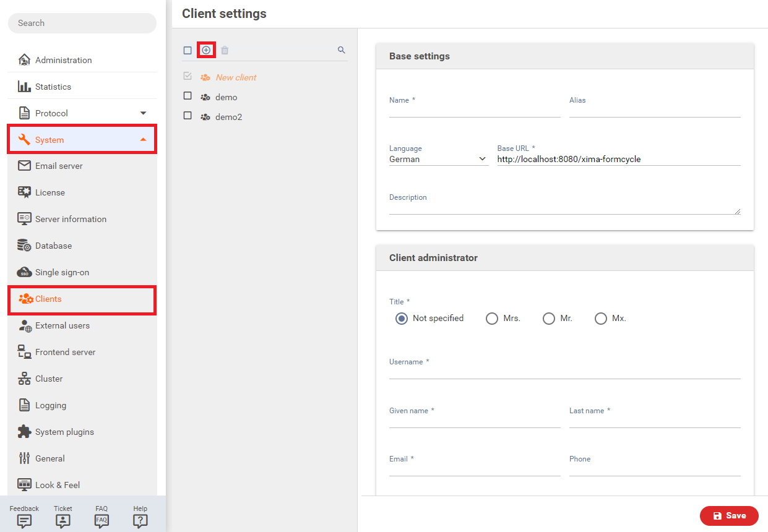Open the Ticket icon in bottom bar
Viewport: 768px width, 532px height.
pyautogui.click(x=63, y=520)
